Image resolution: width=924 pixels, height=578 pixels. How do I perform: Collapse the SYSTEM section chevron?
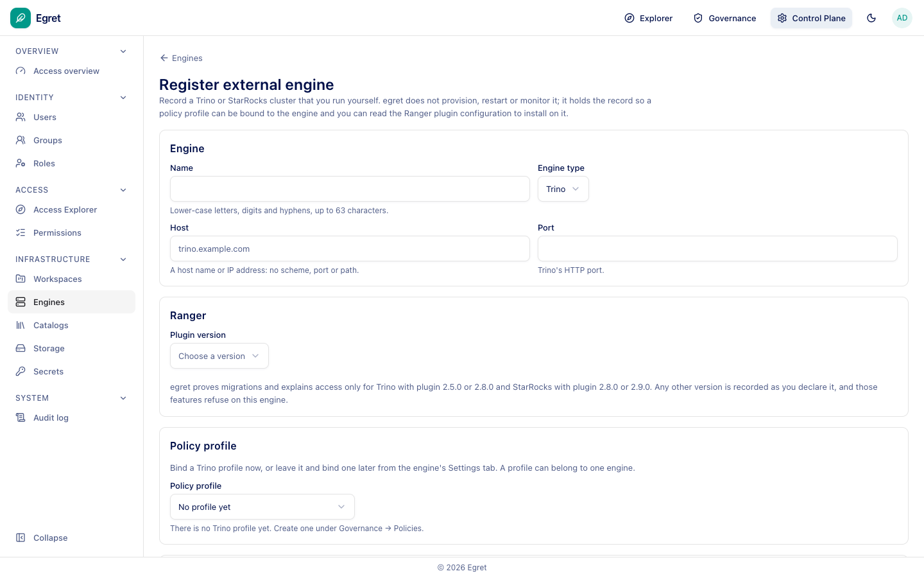[x=123, y=398]
